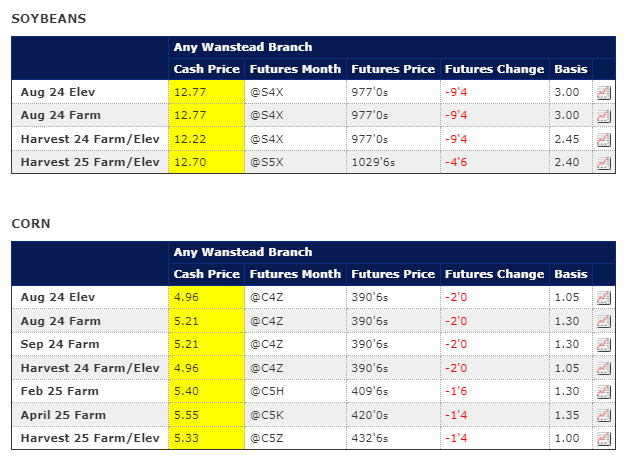Viewport: 628px width, 456px height.
Task: Click the soybeans Cash Price column header
Action: [x=206, y=69]
